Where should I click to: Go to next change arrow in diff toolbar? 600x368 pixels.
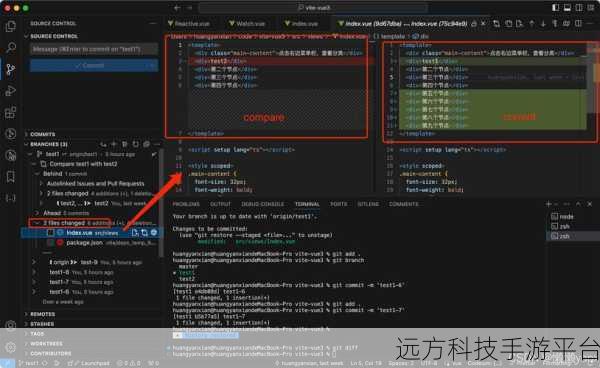543,24
